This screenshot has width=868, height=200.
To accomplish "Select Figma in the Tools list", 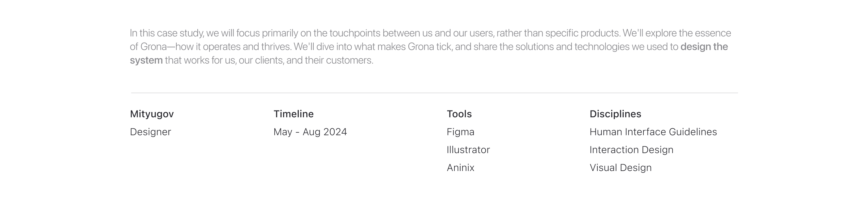I will click(460, 132).
